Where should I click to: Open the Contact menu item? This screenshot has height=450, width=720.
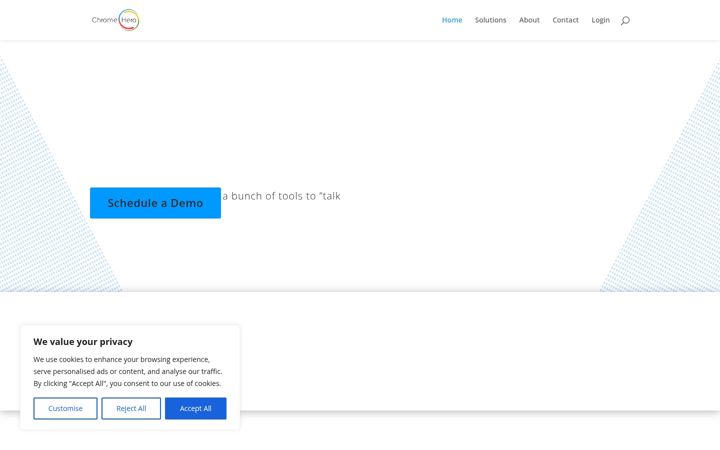565,20
